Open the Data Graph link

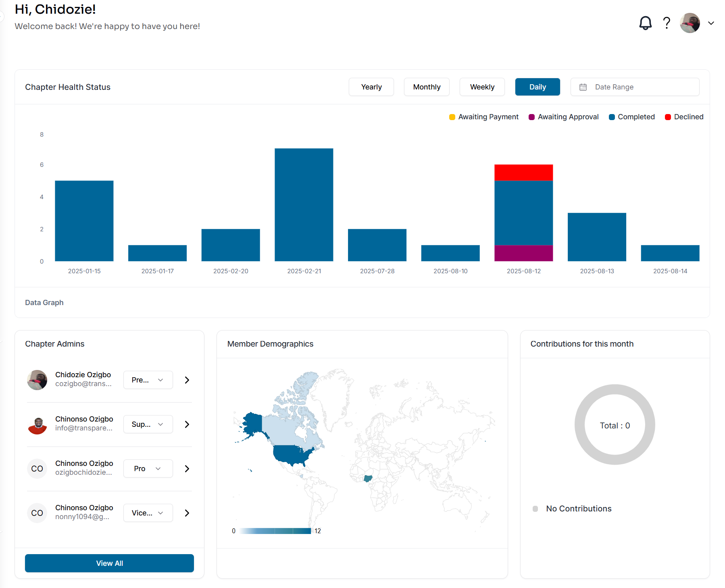coord(44,302)
